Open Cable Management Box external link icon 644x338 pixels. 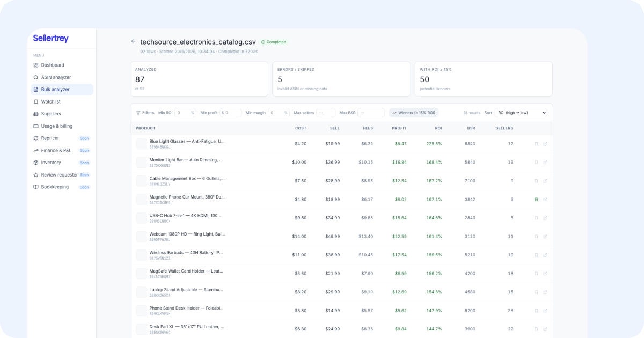point(545,181)
